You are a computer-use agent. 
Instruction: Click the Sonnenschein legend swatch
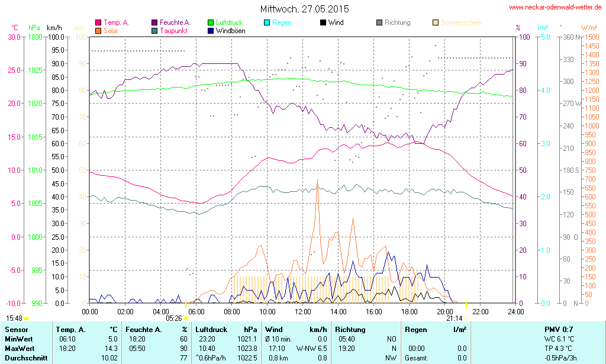[436, 22]
